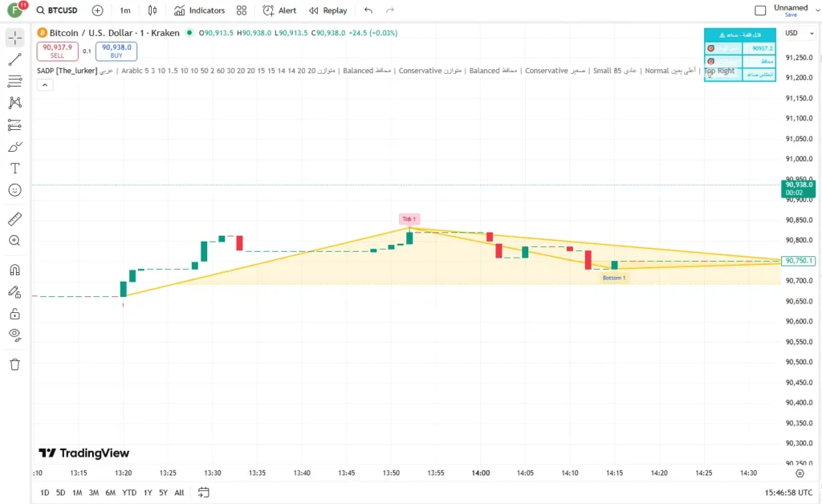Screen dimensions: 822x504
Task: Select the crosshair cursor tool
Action: point(14,38)
